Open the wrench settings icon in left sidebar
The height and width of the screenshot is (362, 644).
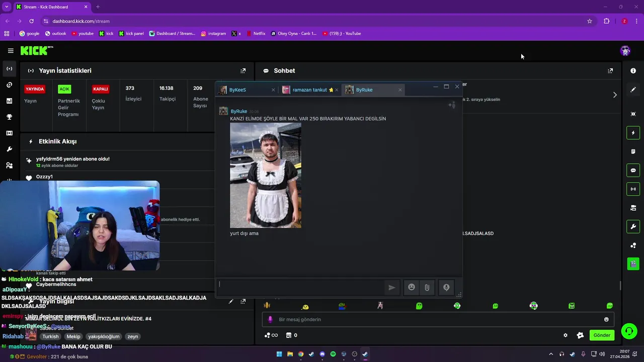tap(9, 149)
